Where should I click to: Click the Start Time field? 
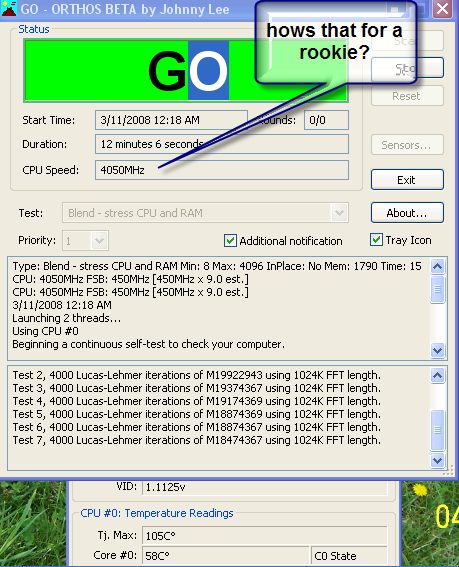pyautogui.click(x=171, y=120)
